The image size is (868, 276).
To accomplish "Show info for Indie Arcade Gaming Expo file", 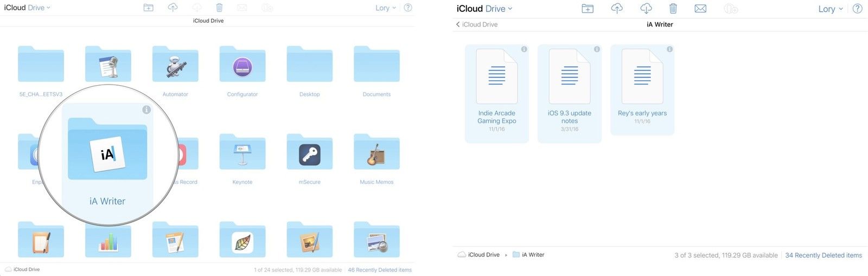I will 524,49.
